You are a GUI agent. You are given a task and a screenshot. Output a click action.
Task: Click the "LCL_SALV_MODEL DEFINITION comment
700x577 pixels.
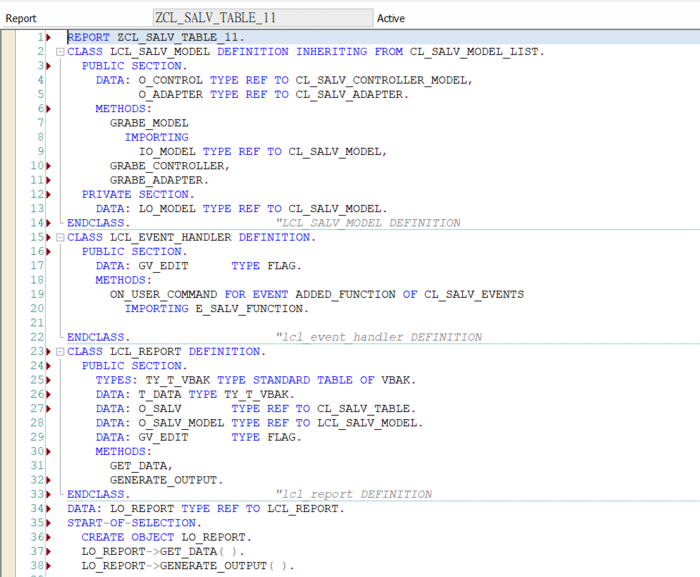click(x=368, y=223)
